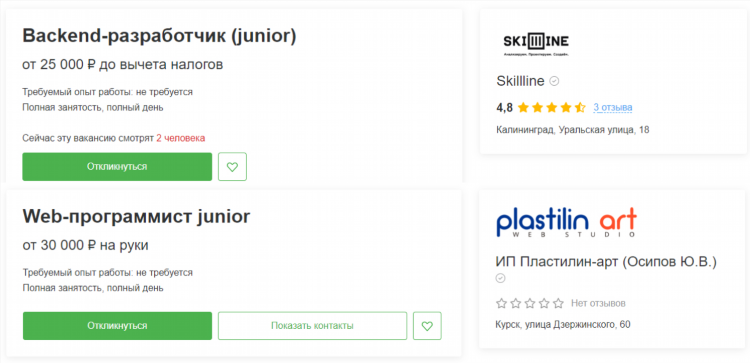Click the empty star rating for Пластилин-арт
Viewport: 750px width, 363px height.
tap(530, 303)
